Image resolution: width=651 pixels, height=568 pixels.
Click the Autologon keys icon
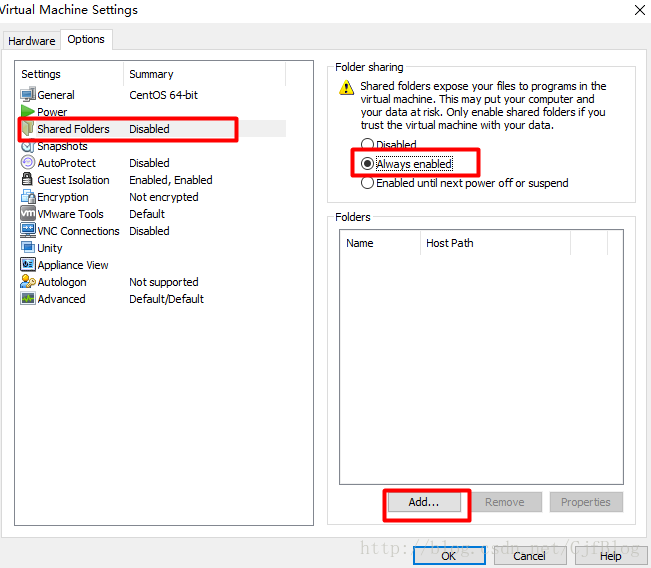click(28, 282)
